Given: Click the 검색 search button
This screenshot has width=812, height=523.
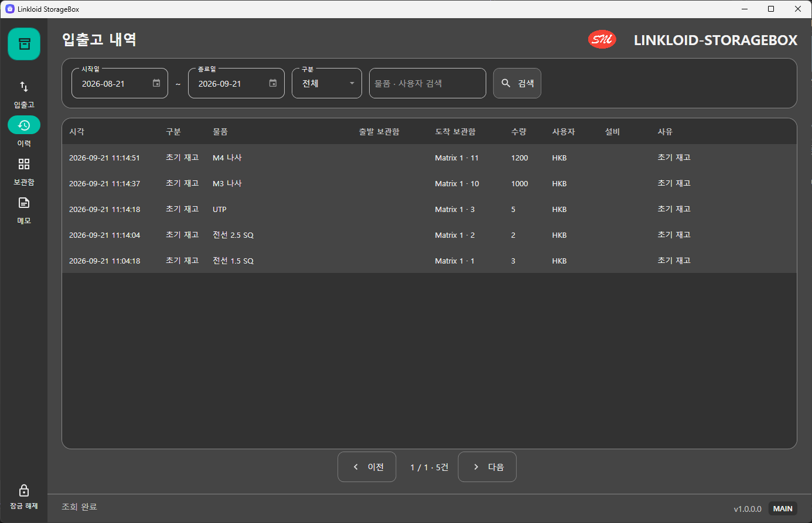Looking at the screenshot, I should pyautogui.click(x=517, y=83).
